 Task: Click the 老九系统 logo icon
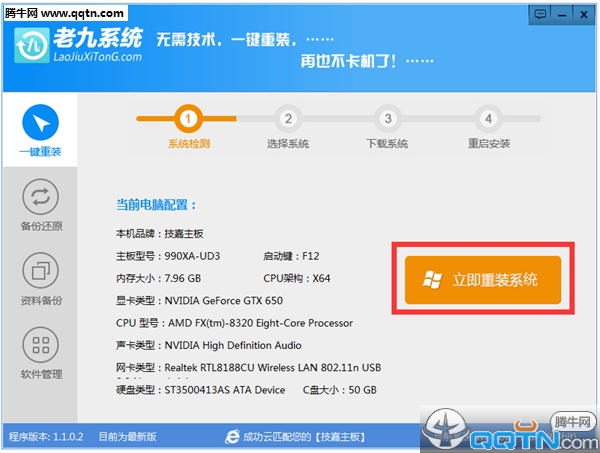[32, 45]
